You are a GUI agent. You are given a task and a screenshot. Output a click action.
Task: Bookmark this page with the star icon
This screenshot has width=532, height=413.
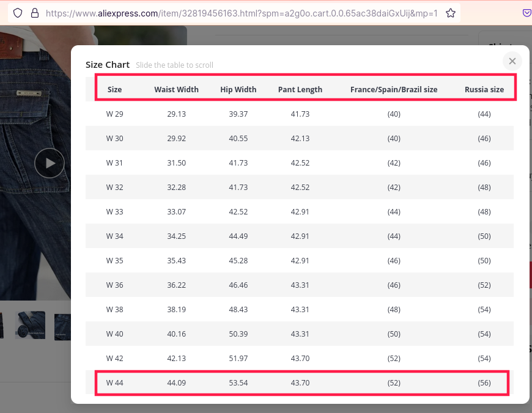(x=451, y=13)
